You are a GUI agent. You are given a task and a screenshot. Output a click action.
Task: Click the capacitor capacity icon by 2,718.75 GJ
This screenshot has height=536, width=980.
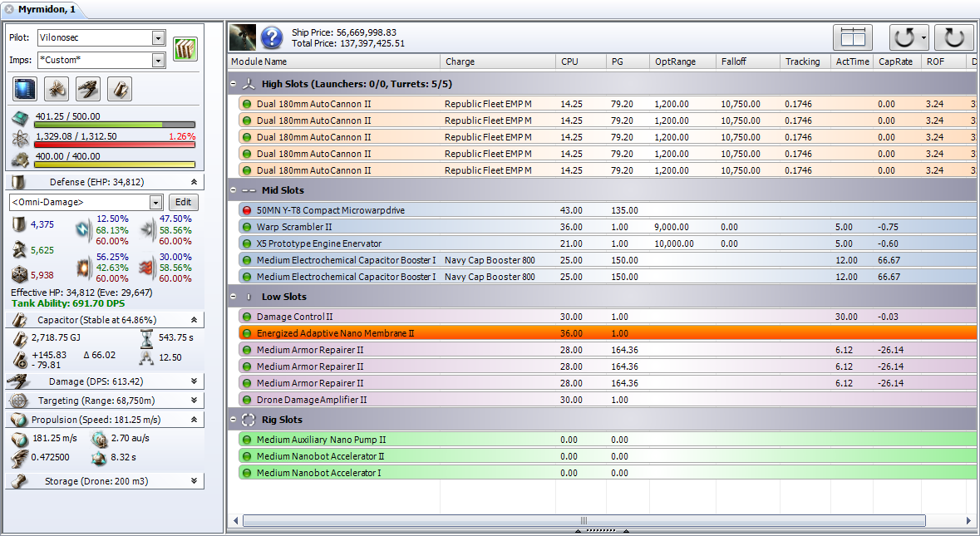[20, 338]
